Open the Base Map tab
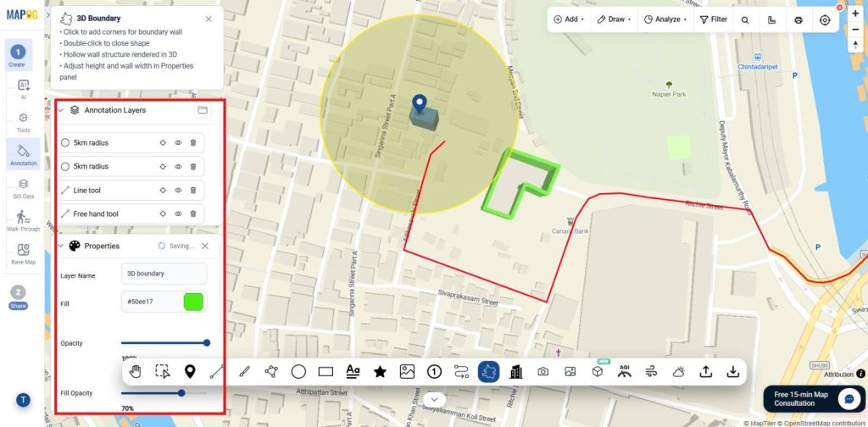The image size is (868, 427). point(23,254)
